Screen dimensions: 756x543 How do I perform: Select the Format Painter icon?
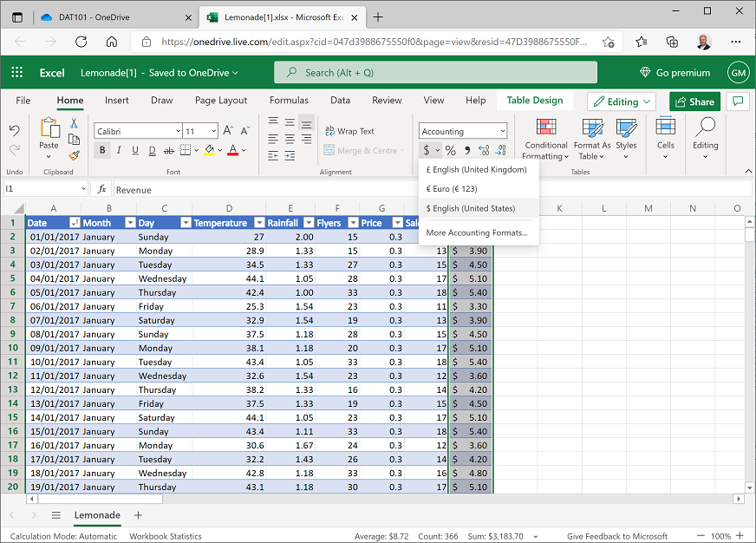(x=75, y=154)
